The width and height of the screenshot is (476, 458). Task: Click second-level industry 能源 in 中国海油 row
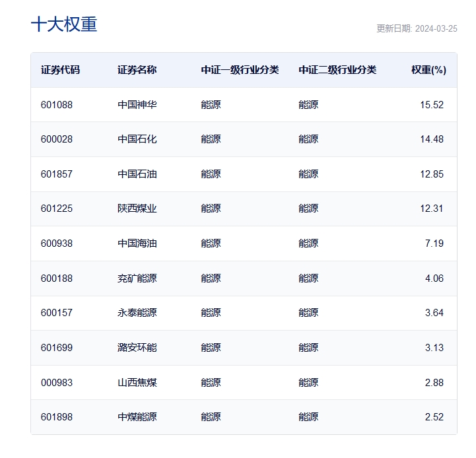coord(308,243)
